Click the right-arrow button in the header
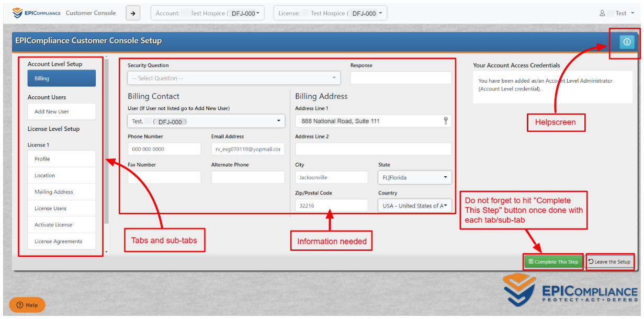The width and height of the screenshot is (644, 319). 133,14
